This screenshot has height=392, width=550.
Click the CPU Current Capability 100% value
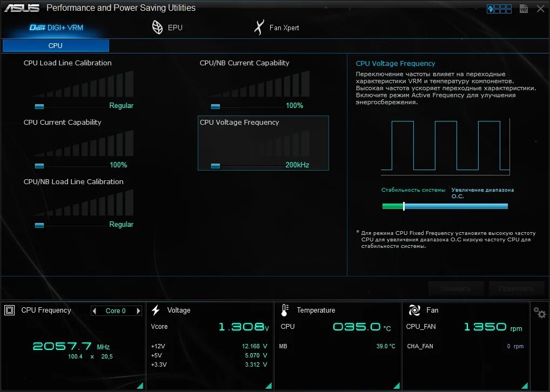tap(118, 165)
